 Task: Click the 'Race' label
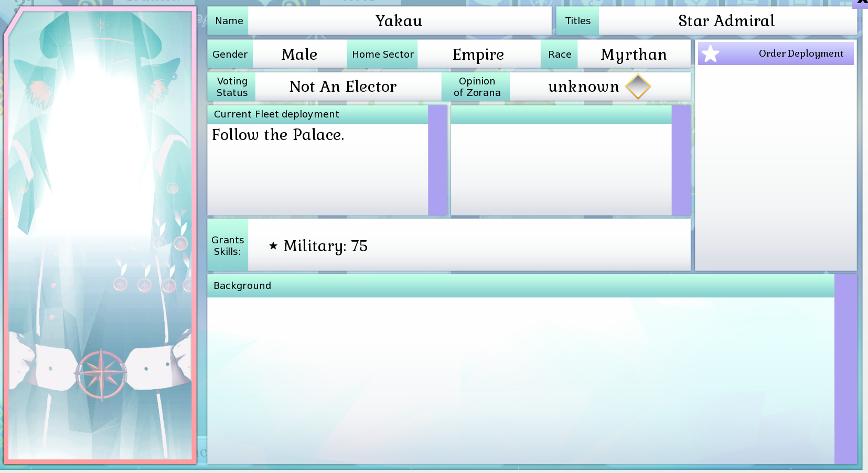pyautogui.click(x=560, y=55)
